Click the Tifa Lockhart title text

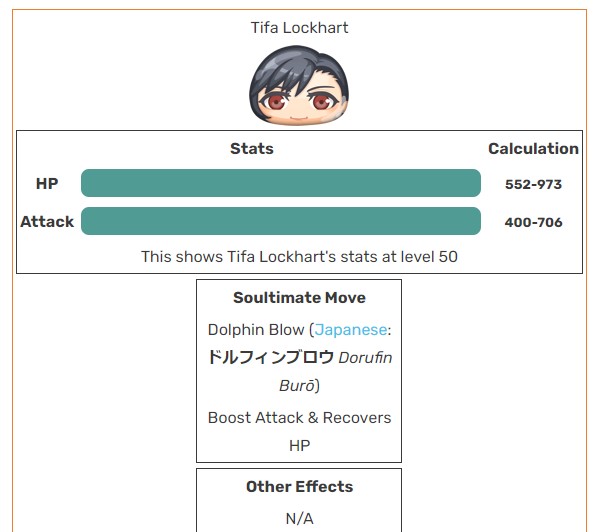click(299, 28)
